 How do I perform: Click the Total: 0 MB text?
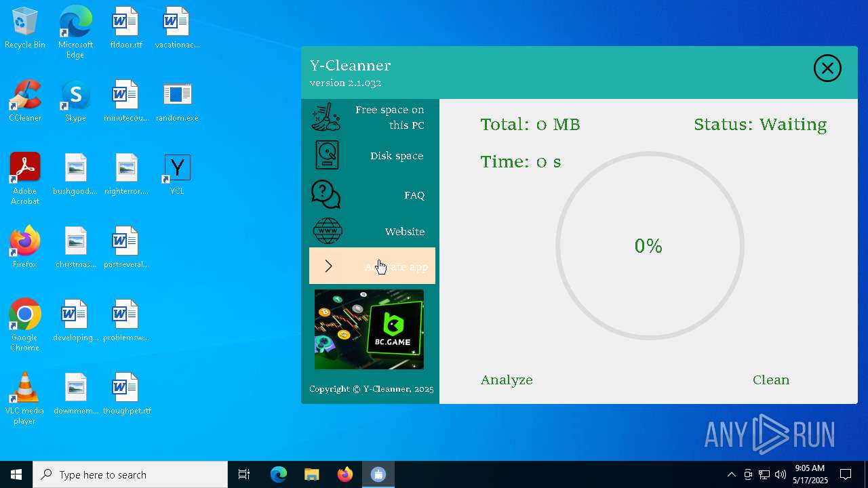pos(530,125)
